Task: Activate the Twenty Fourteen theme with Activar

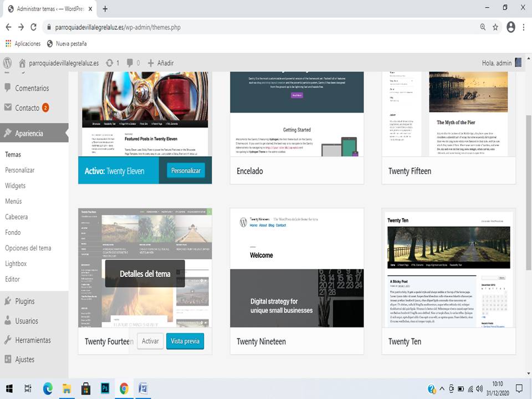Action: tap(150, 341)
